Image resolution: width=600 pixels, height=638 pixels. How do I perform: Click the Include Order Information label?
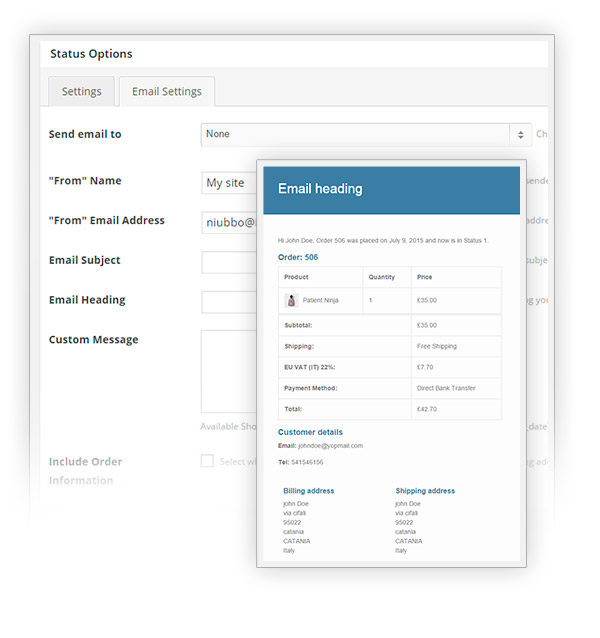click(x=85, y=471)
